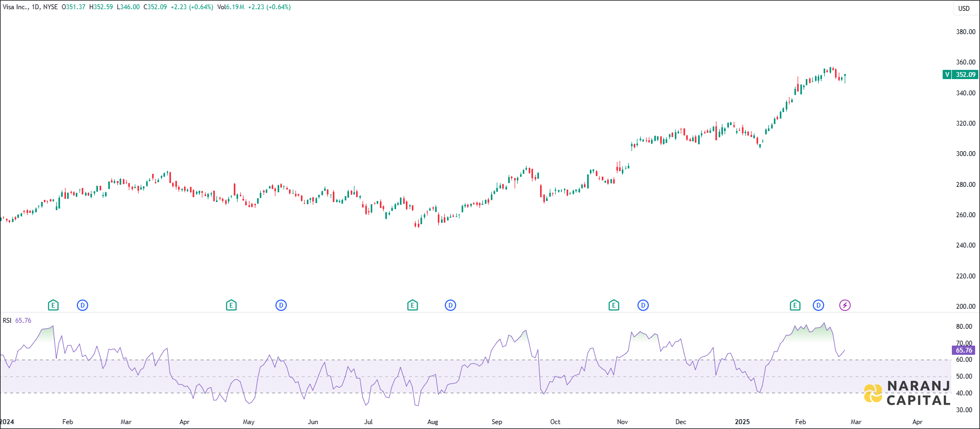980x429 pixels.
Task: View the February 2025 dividend D marker
Action: click(818, 305)
